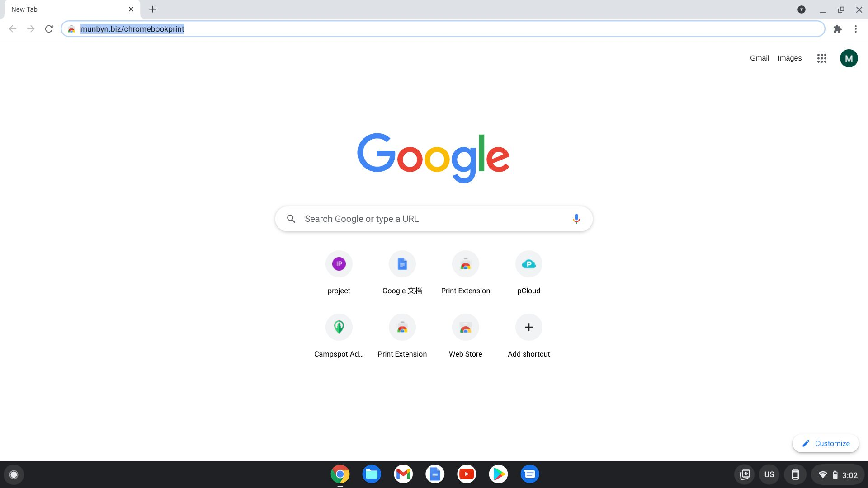Viewport: 868px width, 488px height.
Task: Click the Add shortcut button
Action: point(529,327)
